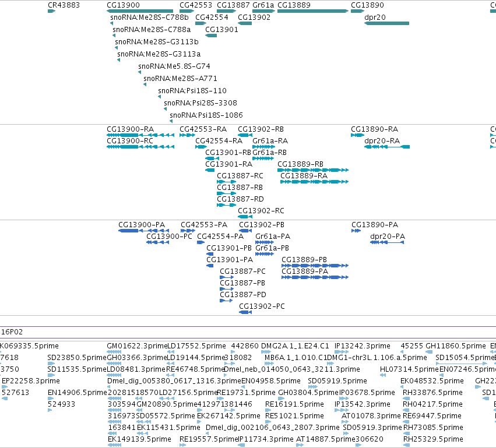Screen dimensions: 496x448
Task: Select protein CG42554-PA
Action: [201, 242]
